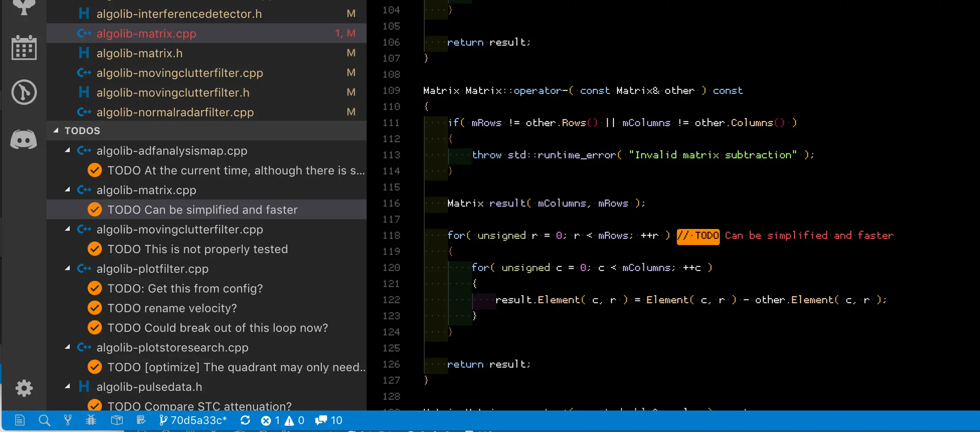Image resolution: width=980 pixels, height=432 pixels.
Task: Open the errors and warnings status indicator
Action: (x=283, y=420)
